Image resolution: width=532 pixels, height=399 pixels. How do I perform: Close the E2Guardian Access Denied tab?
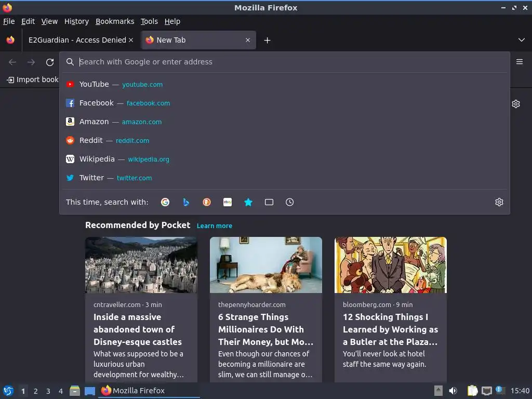(x=131, y=40)
